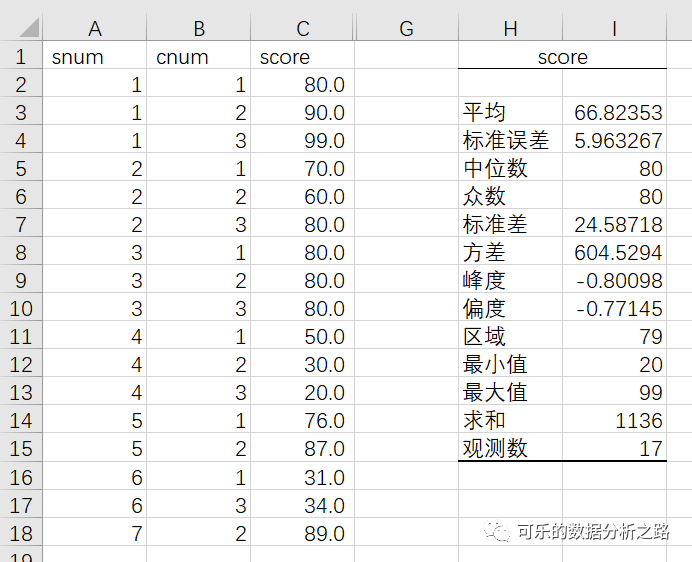The width and height of the screenshot is (692, 562).
Task: Click the '方差' label cell
Action: (x=510, y=253)
